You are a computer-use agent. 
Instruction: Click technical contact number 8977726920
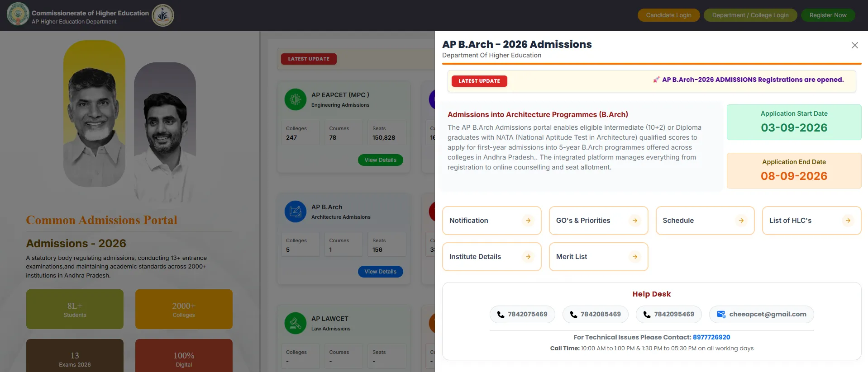point(711,337)
